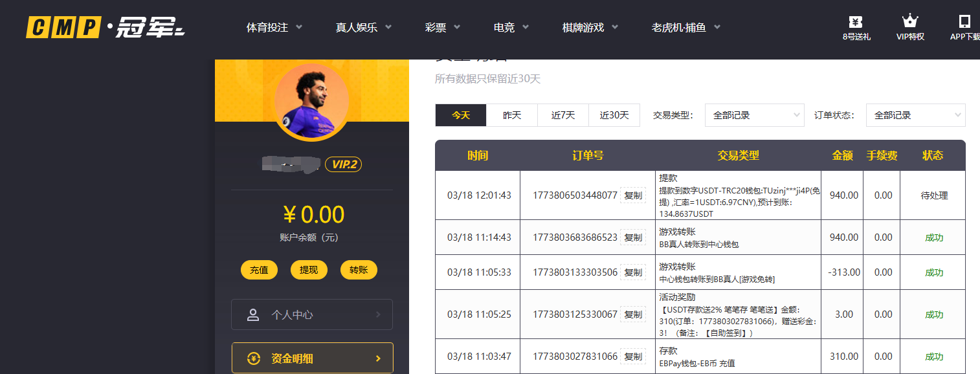This screenshot has height=374, width=980.
Task: Select the 今天 active filter tab
Action: coord(460,115)
